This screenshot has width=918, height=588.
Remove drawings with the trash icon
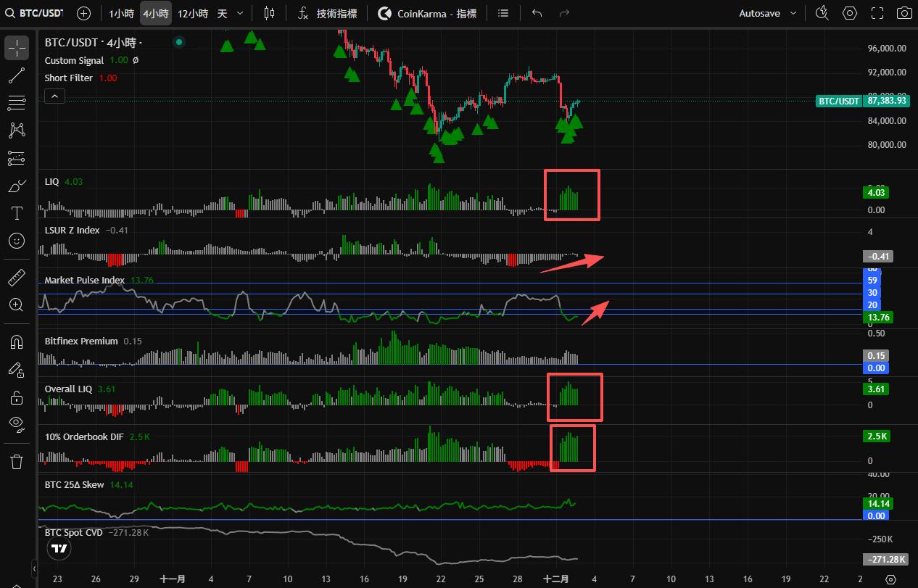pos(16,461)
